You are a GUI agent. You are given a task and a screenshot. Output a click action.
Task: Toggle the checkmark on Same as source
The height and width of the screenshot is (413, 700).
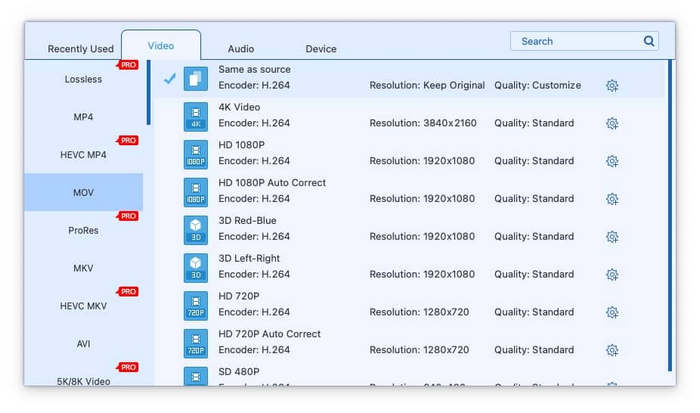coord(169,79)
